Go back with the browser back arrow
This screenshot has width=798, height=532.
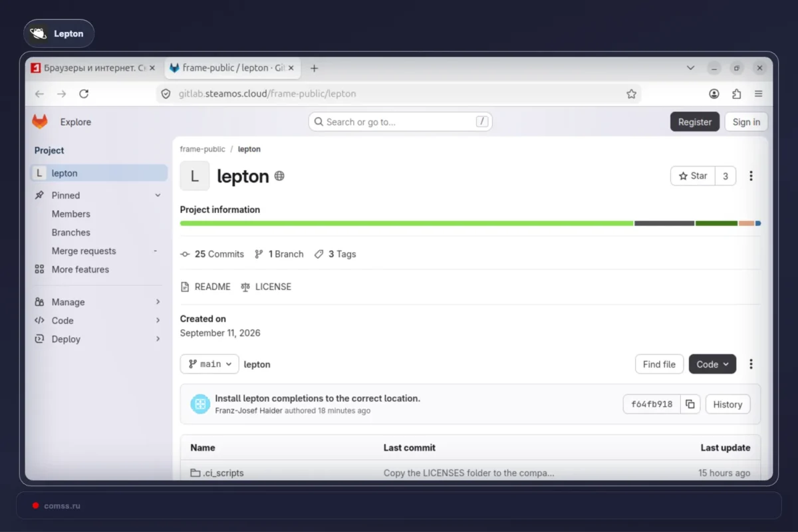[x=39, y=94]
